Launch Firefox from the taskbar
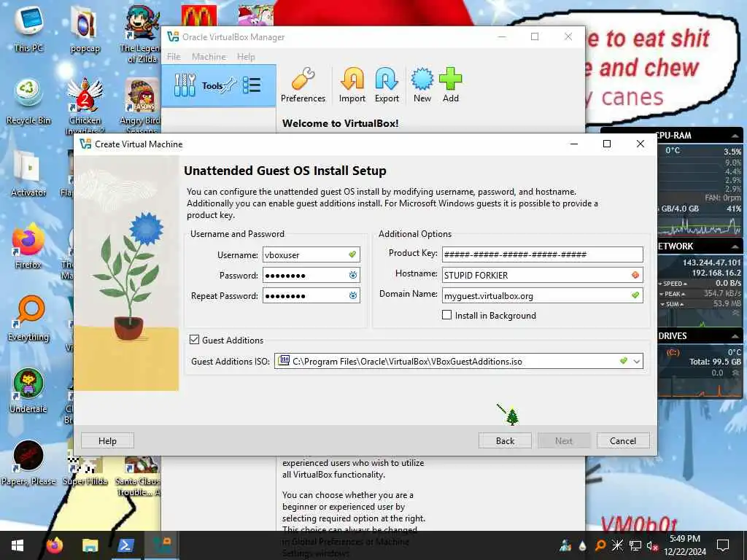Image resolution: width=747 pixels, height=560 pixels. point(54,545)
